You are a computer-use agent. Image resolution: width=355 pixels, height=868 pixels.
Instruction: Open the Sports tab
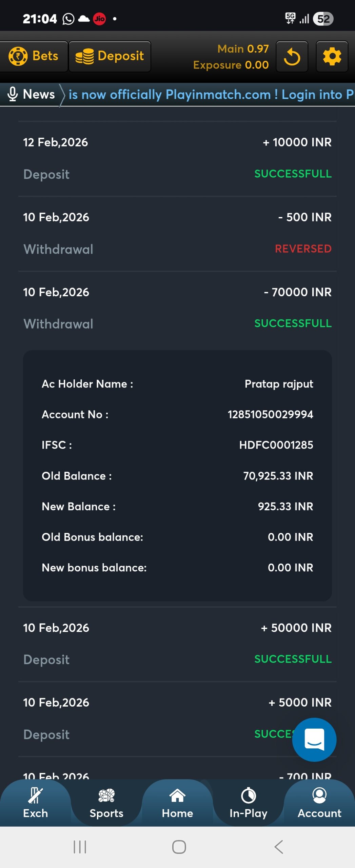click(106, 803)
